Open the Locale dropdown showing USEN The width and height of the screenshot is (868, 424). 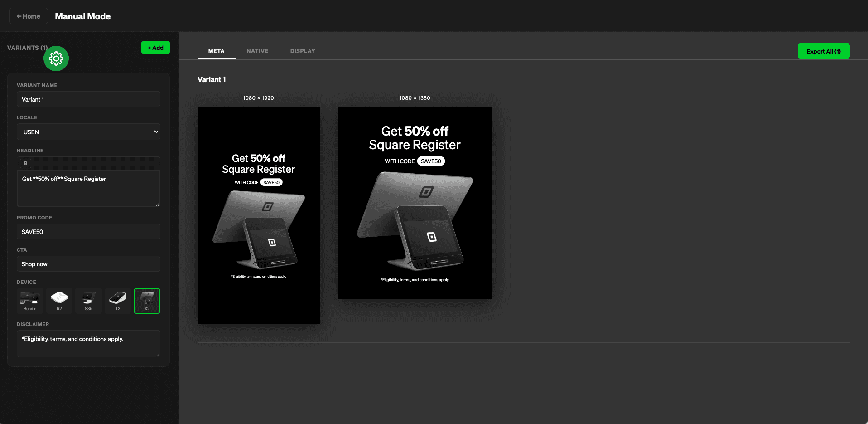88,132
